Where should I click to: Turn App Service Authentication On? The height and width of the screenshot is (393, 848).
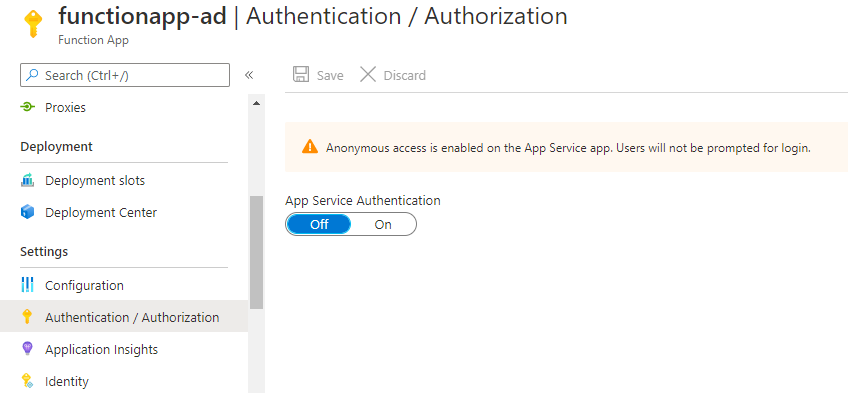click(x=383, y=224)
